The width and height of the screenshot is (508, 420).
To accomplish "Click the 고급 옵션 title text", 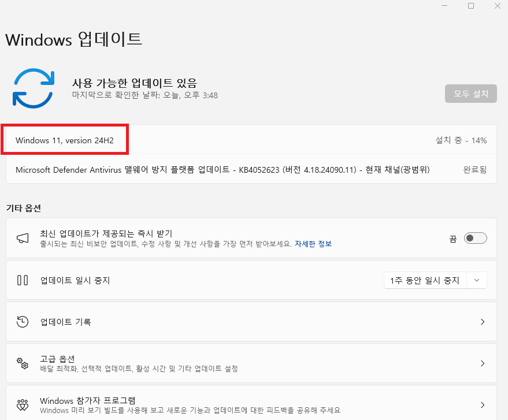I will coord(57,359).
